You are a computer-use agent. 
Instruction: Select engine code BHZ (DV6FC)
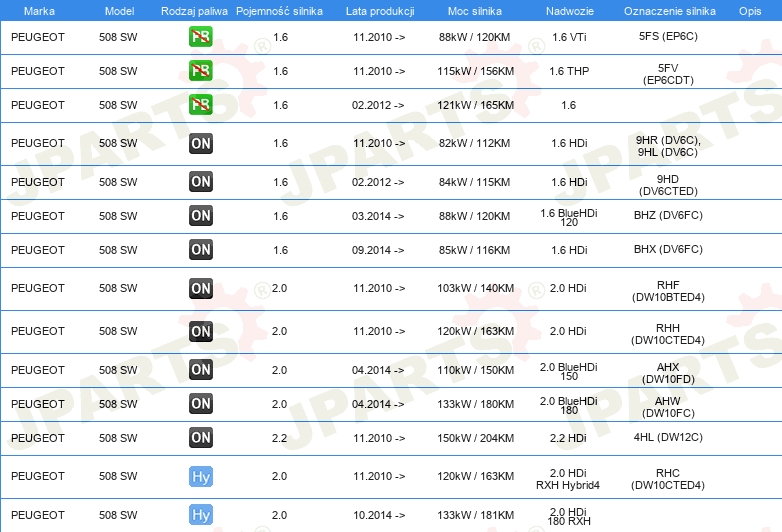click(668, 215)
